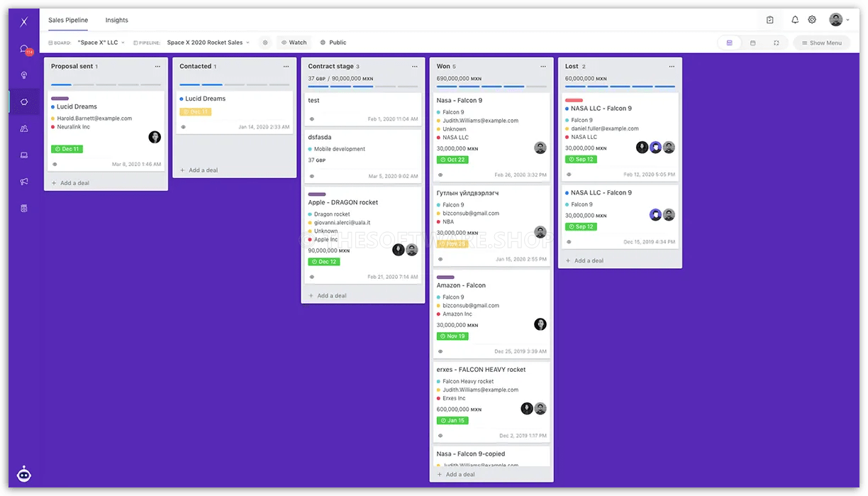Switch to board view icon
The width and height of the screenshot is (868, 496).
click(729, 43)
